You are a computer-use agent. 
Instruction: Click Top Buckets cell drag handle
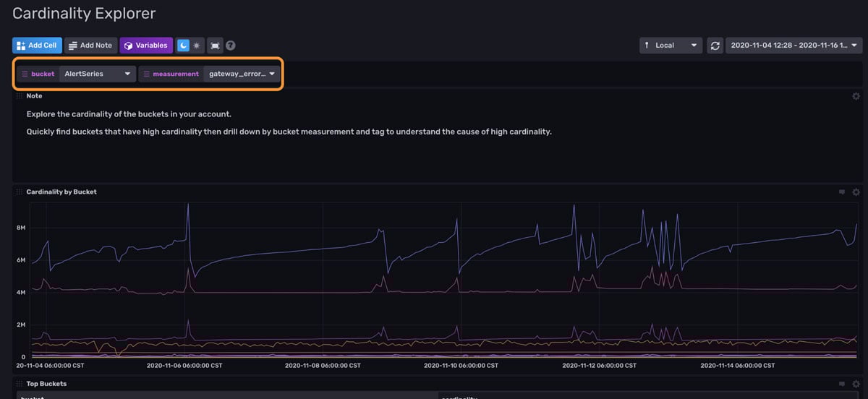coord(20,384)
